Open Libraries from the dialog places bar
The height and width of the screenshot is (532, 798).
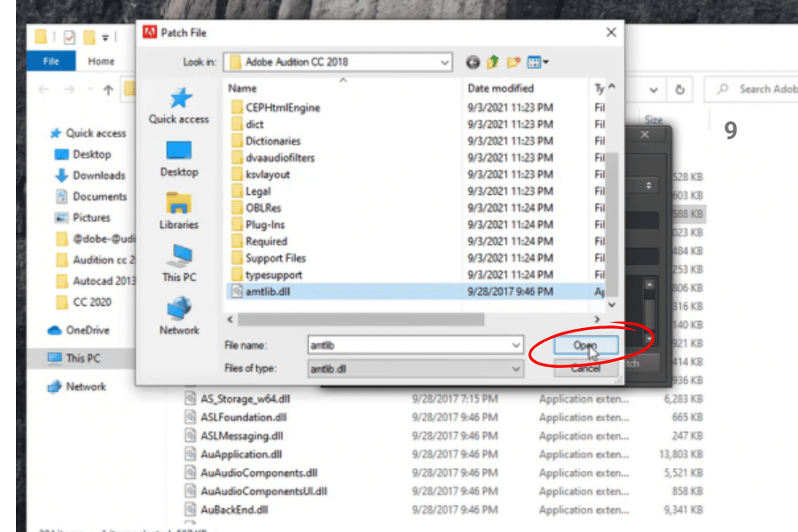click(x=179, y=210)
